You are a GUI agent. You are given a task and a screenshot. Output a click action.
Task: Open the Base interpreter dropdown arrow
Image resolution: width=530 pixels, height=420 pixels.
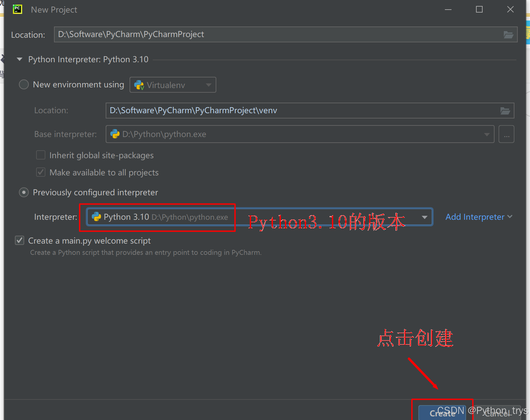487,134
